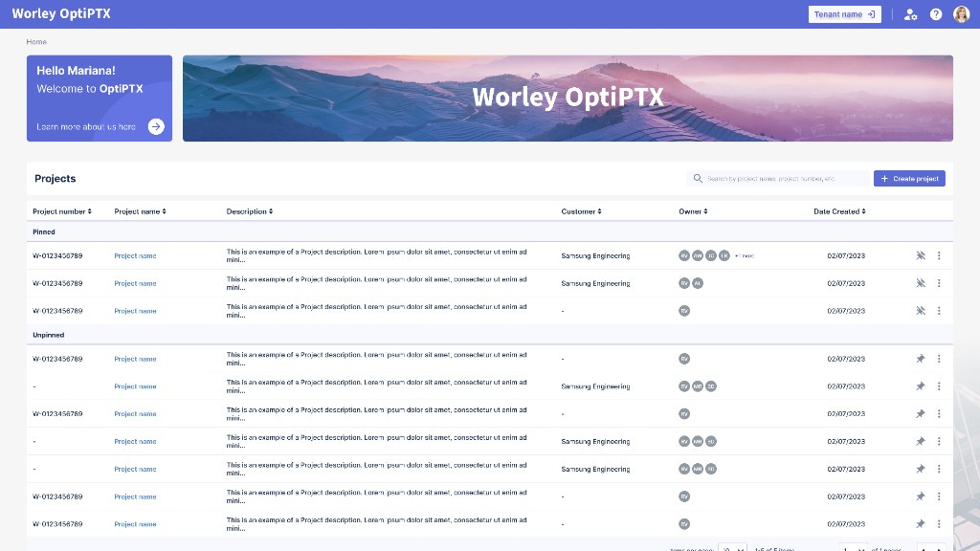Screen dimensions: 980x551
Task: Unpin the first pinned project with +1 more owners
Action: (x=921, y=255)
